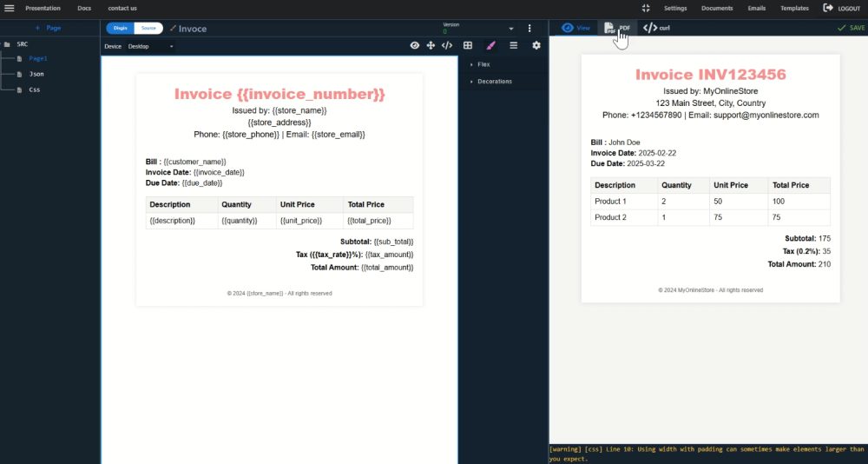Select the Invoice {{invoice_number}} heading in editor

click(x=279, y=94)
